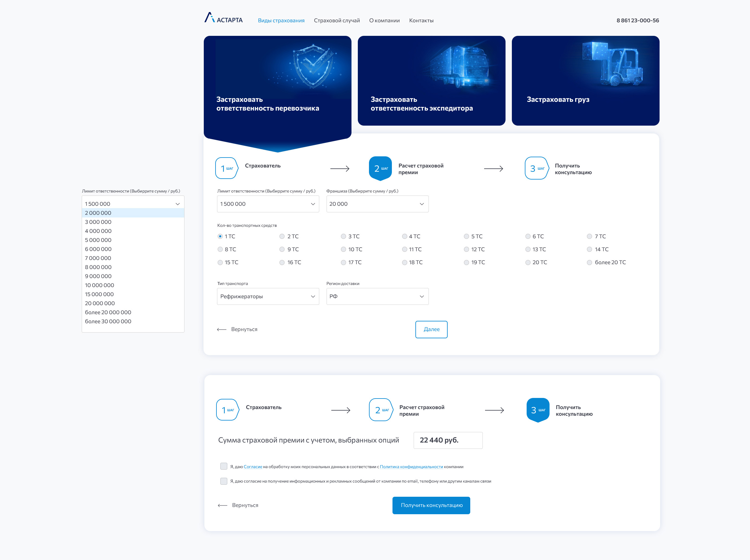
Task: Open step 1 badge in upper stepper
Action: tap(227, 168)
